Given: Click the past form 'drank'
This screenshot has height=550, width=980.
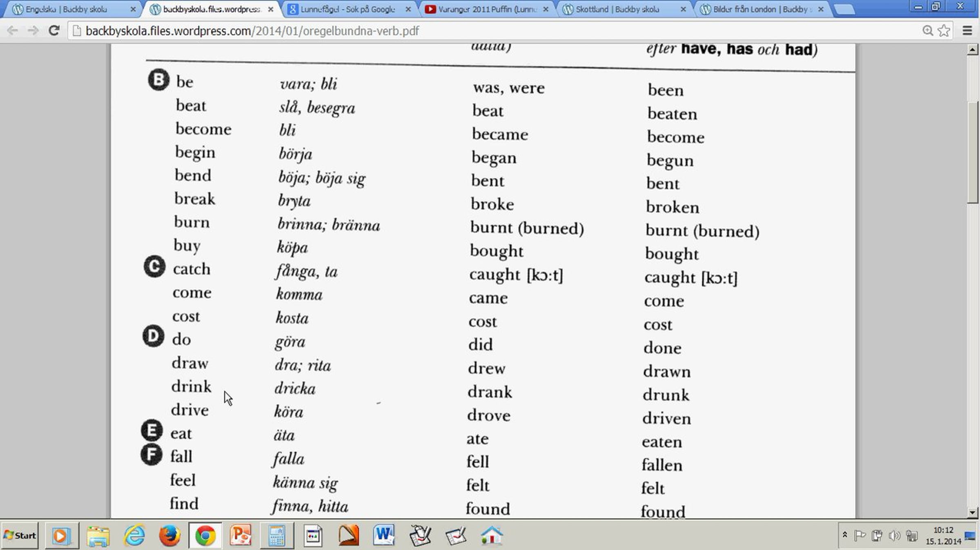Looking at the screenshot, I should (490, 392).
